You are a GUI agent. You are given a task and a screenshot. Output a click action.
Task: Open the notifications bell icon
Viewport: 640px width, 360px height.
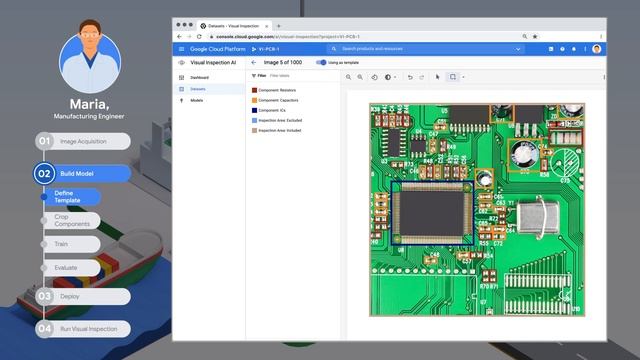(x=573, y=49)
